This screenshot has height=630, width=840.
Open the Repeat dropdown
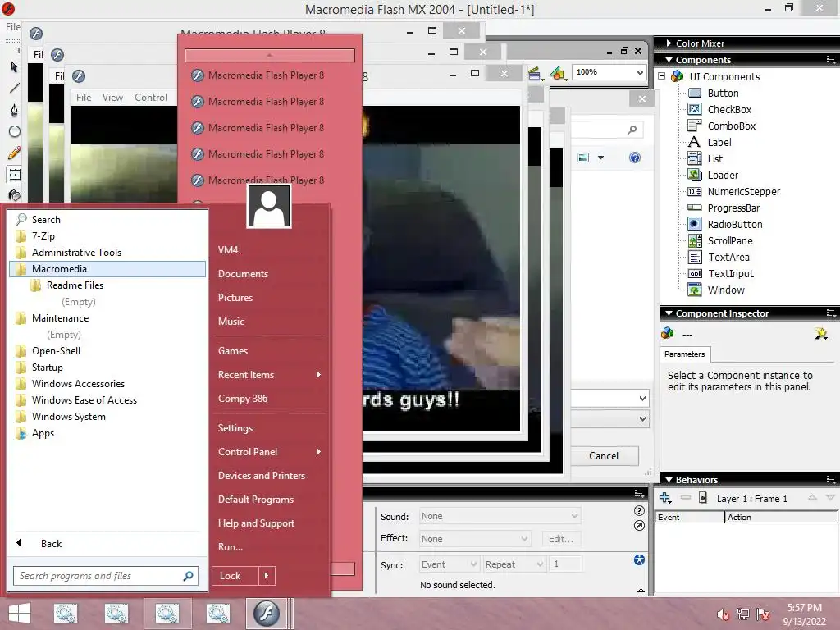(x=514, y=564)
